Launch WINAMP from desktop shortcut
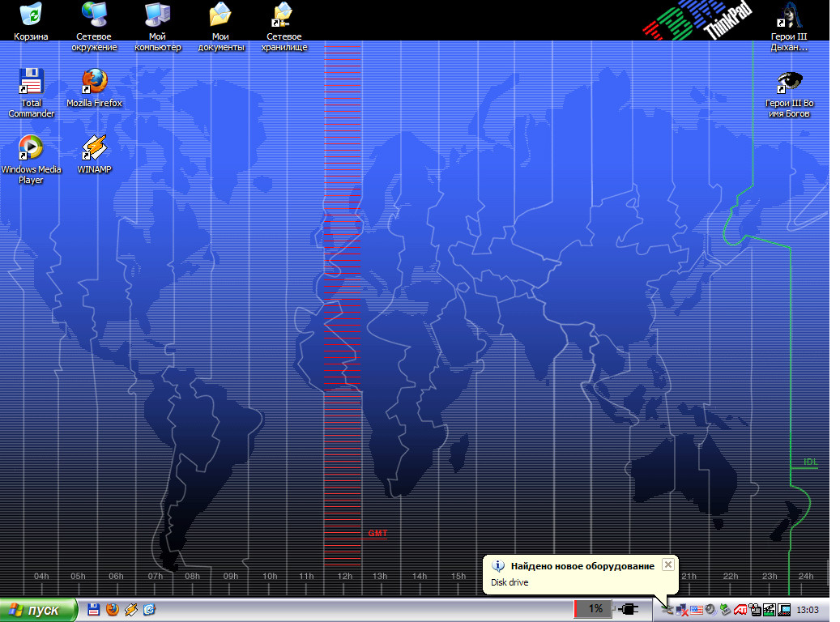The height and width of the screenshot is (622, 840). pyautogui.click(x=94, y=148)
